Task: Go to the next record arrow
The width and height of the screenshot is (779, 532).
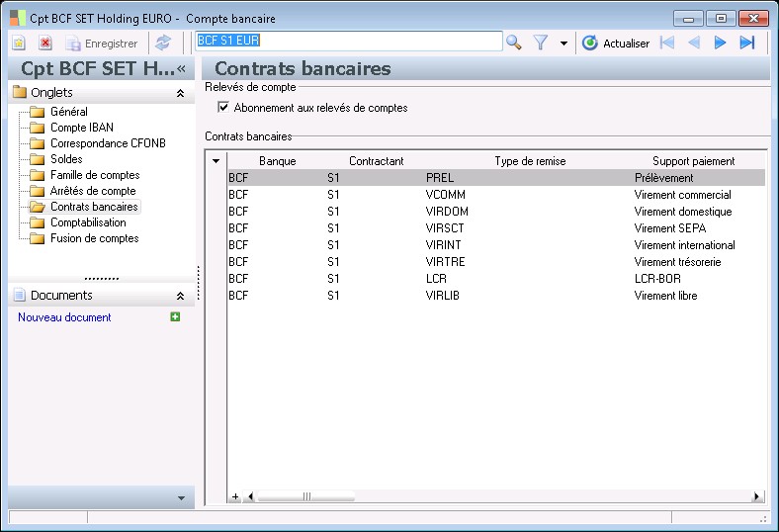Action: tap(721, 43)
